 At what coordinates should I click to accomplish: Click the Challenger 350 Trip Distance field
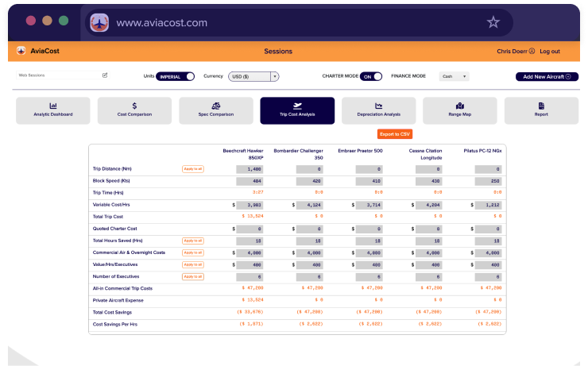309,169
